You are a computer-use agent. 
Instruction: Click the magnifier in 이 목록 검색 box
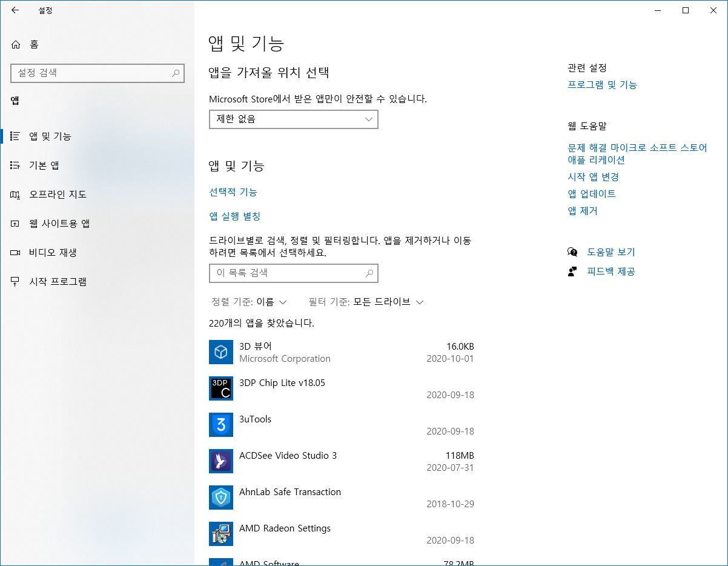coord(369,273)
